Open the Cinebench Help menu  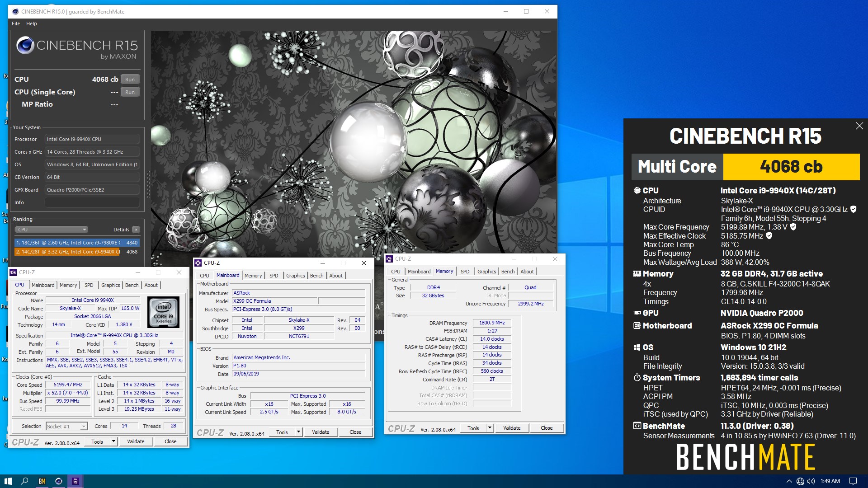point(32,23)
